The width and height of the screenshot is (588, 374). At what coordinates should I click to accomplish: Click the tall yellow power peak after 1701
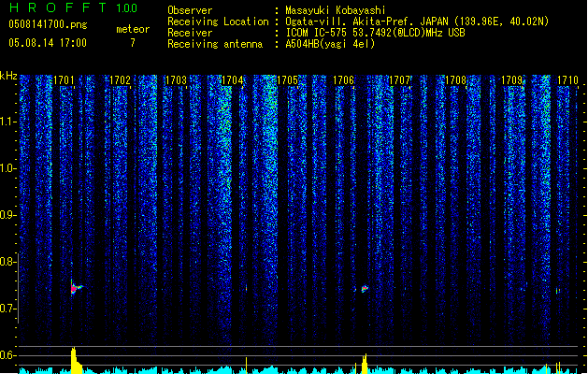tap(76, 361)
